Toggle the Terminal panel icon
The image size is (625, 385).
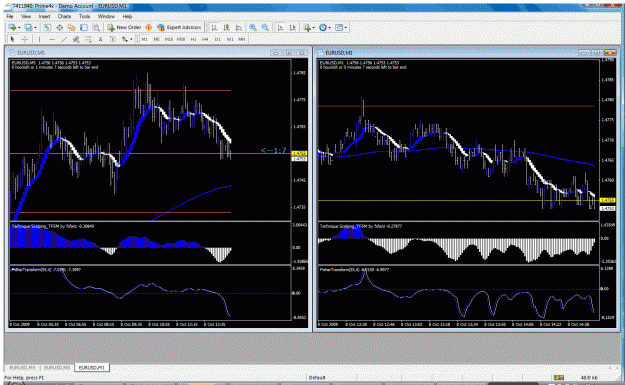(84, 28)
